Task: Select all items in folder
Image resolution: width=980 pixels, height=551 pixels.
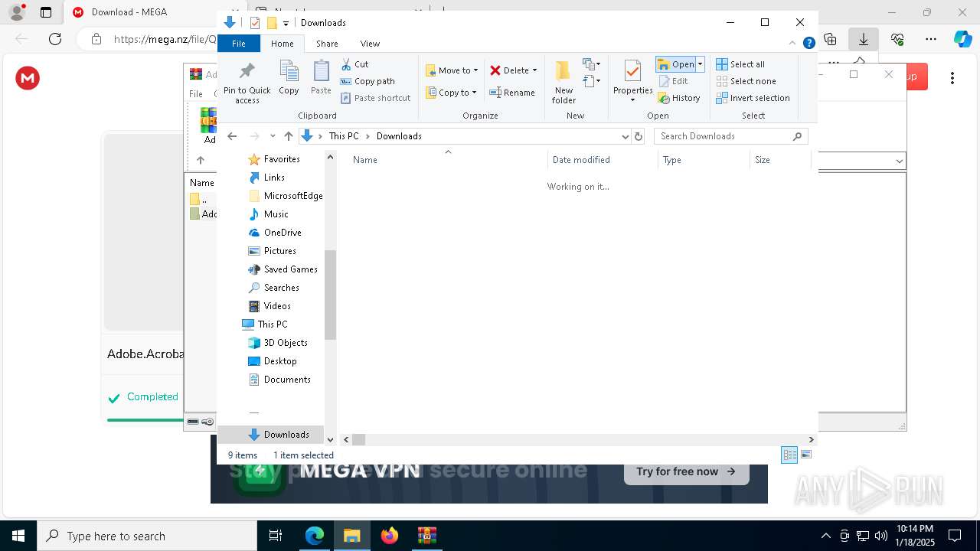Action: coord(740,64)
